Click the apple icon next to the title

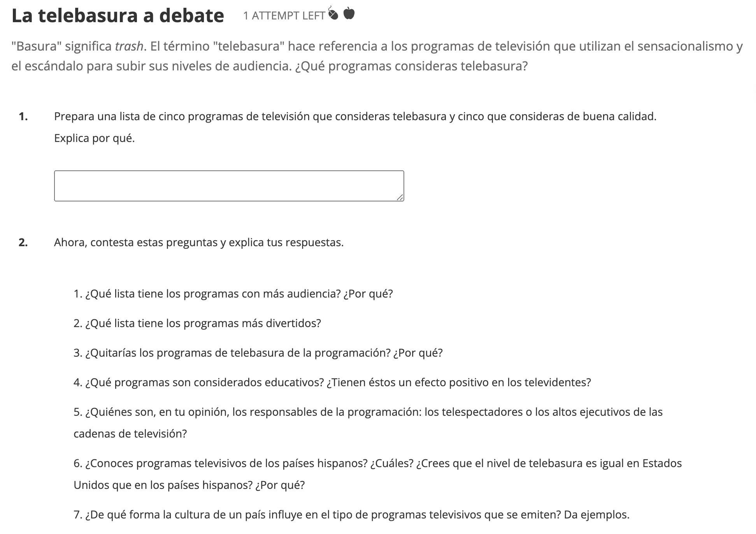(x=349, y=14)
